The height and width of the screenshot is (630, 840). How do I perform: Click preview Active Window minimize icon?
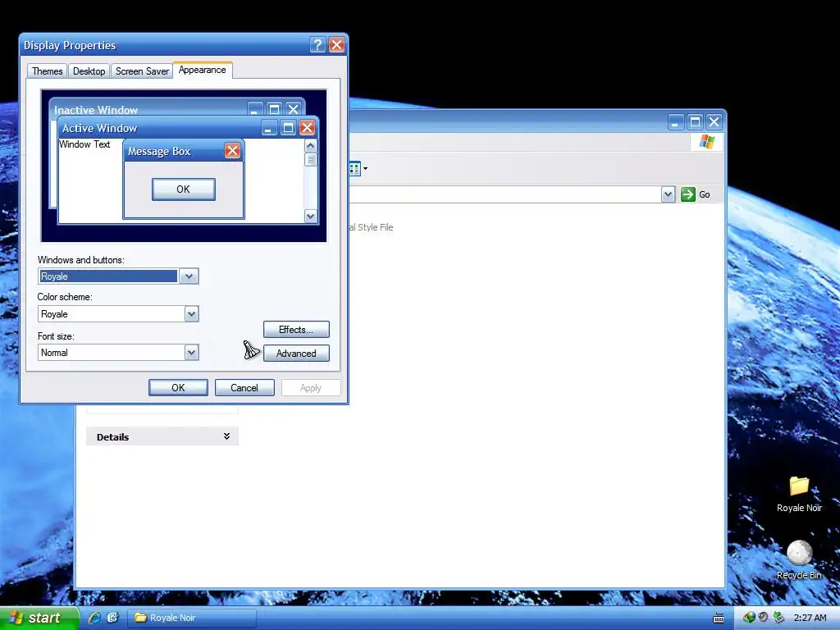269,127
